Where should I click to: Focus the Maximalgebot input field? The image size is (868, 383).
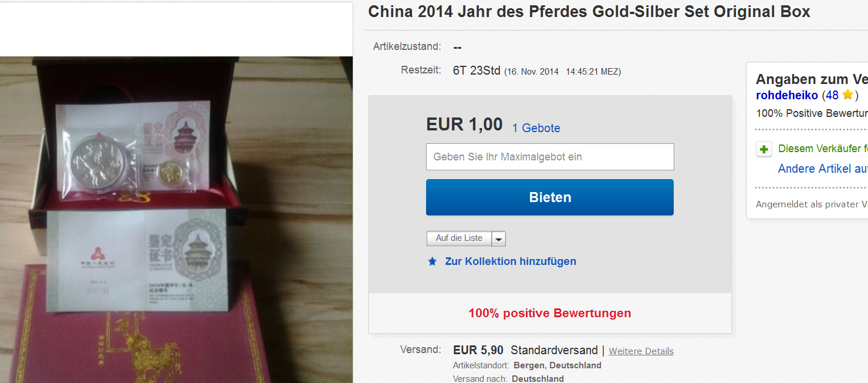pos(550,157)
